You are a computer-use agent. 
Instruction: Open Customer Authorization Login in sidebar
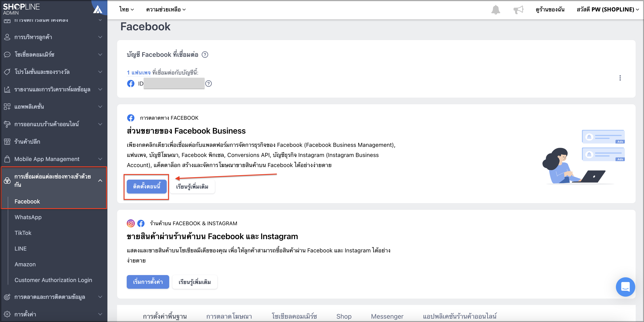[53, 280]
